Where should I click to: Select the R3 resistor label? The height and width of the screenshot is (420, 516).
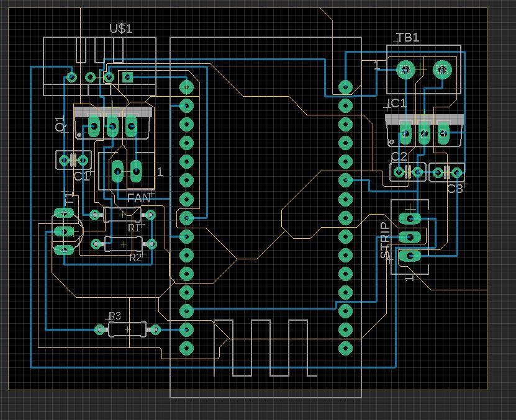click(x=115, y=316)
